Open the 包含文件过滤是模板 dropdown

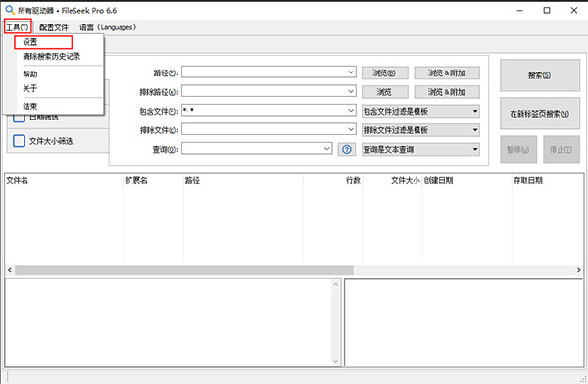420,111
